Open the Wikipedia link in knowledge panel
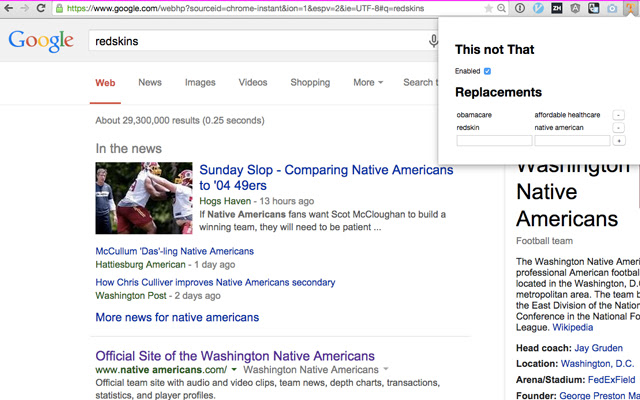Screen dimensions: 640x400 pos(573,327)
